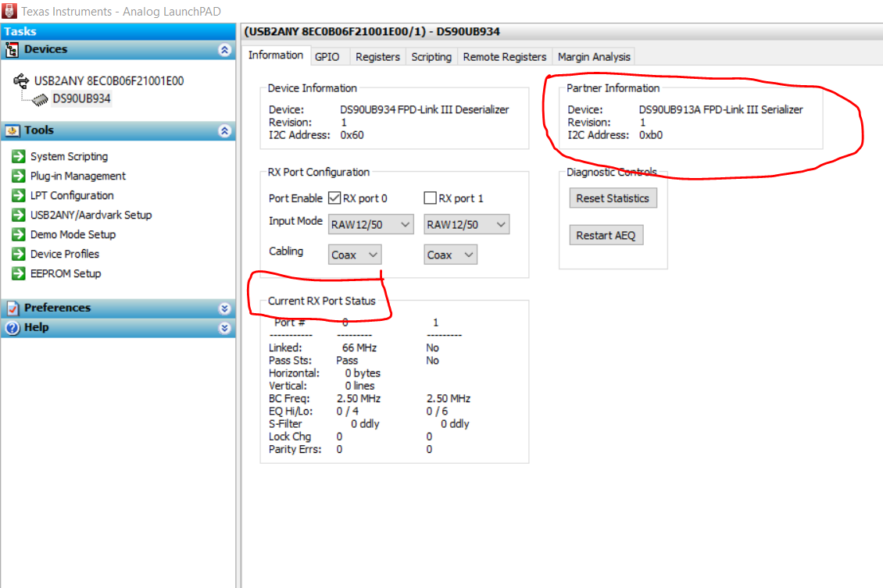Click the Help question mark icon

tap(13, 327)
